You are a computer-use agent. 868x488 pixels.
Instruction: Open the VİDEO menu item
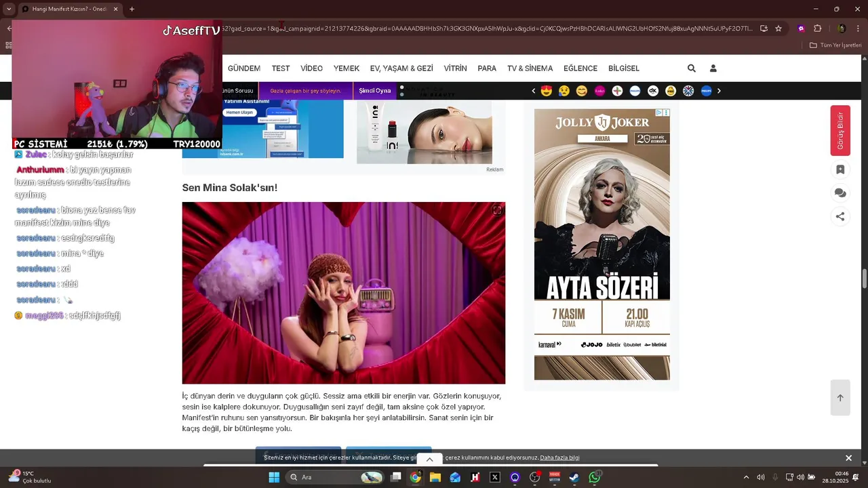[x=312, y=68]
